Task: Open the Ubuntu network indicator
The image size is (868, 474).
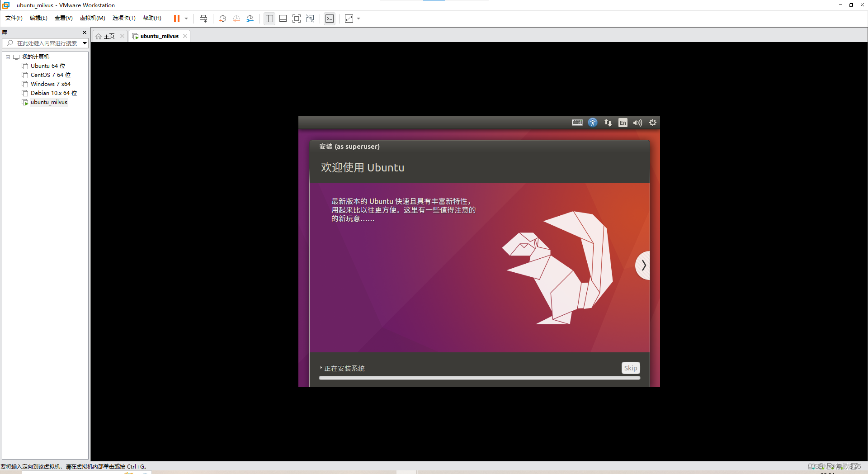Action: (608, 123)
